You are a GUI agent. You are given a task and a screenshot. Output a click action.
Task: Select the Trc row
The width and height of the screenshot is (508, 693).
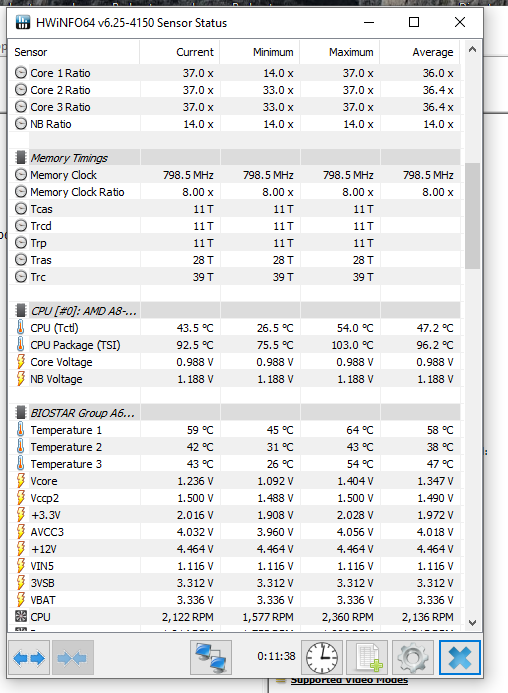(x=234, y=277)
